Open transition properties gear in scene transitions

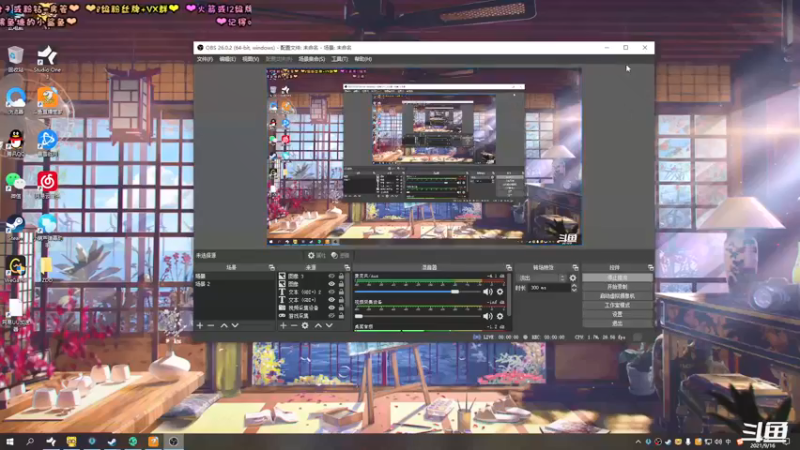(573, 278)
